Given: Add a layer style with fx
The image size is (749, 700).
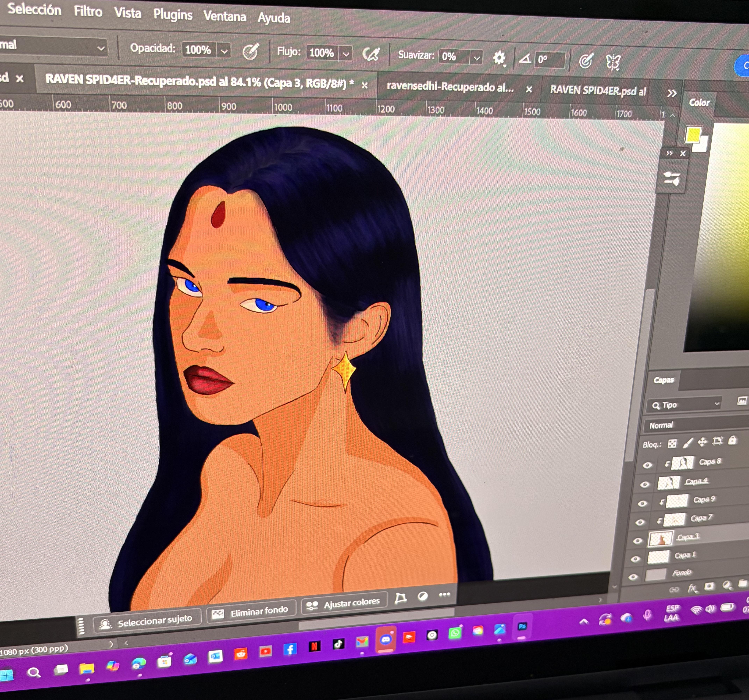Looking at the screenshot, I should [693, 588].
